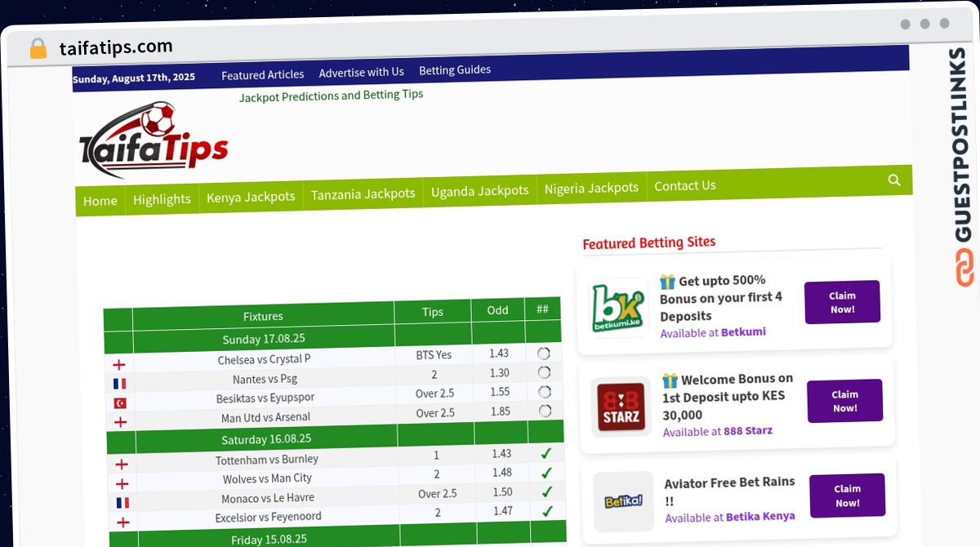Click Excelsior vs Feyenoord fixture
The height and width of the screenshot is (547, 980).
point(269,517)
